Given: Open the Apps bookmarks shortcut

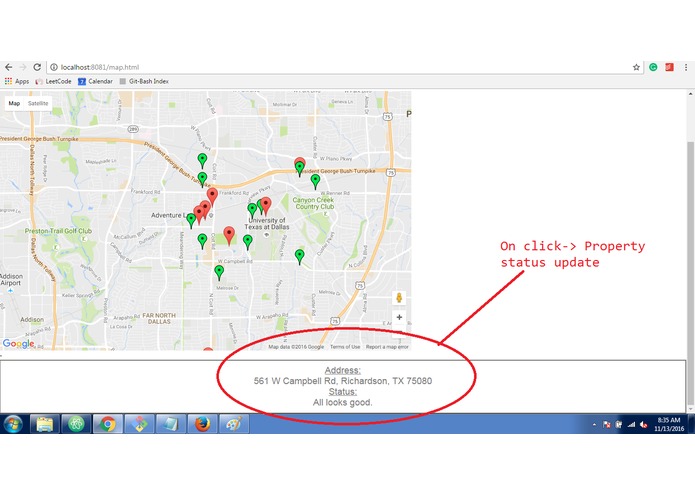Looking at the screenshot, I should pos(17,82).
